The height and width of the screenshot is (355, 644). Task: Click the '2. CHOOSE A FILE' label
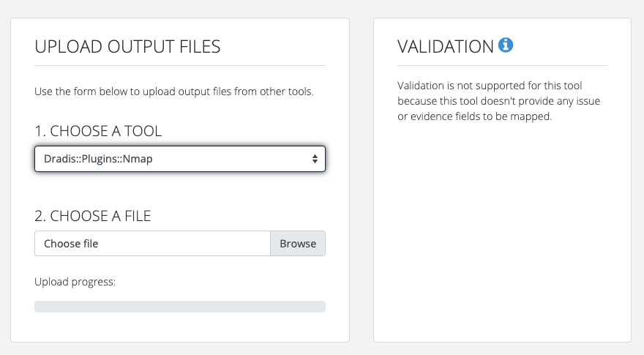[x=93, y=216]
